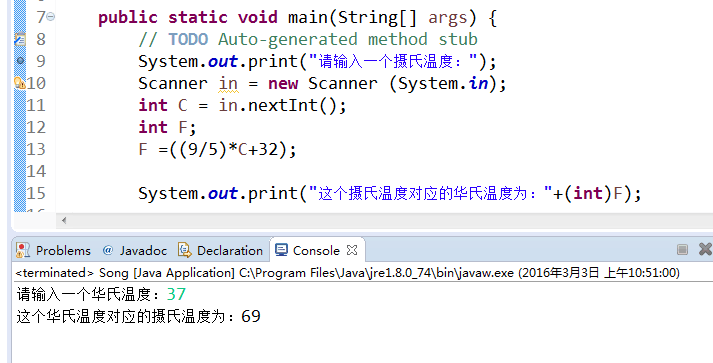This screenshot has width=713, height=363.
Task: Open the Javadoc tab
Action: coord(135,250)
